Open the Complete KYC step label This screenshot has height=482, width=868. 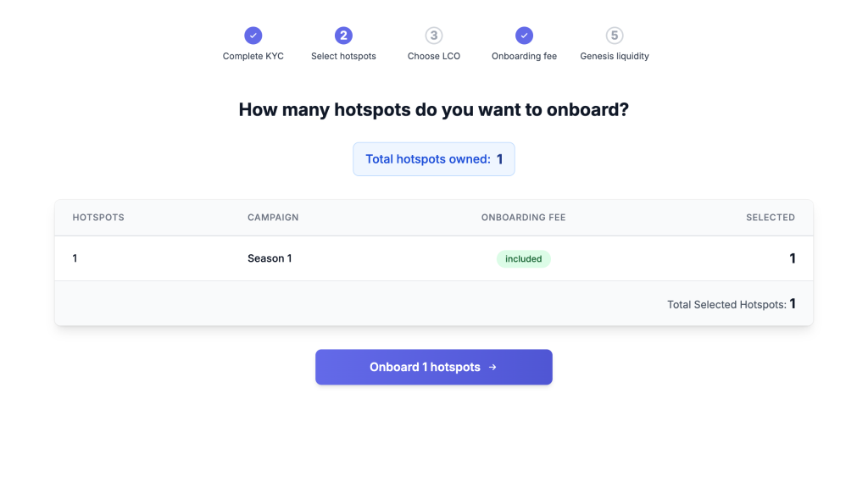(253, 56)
